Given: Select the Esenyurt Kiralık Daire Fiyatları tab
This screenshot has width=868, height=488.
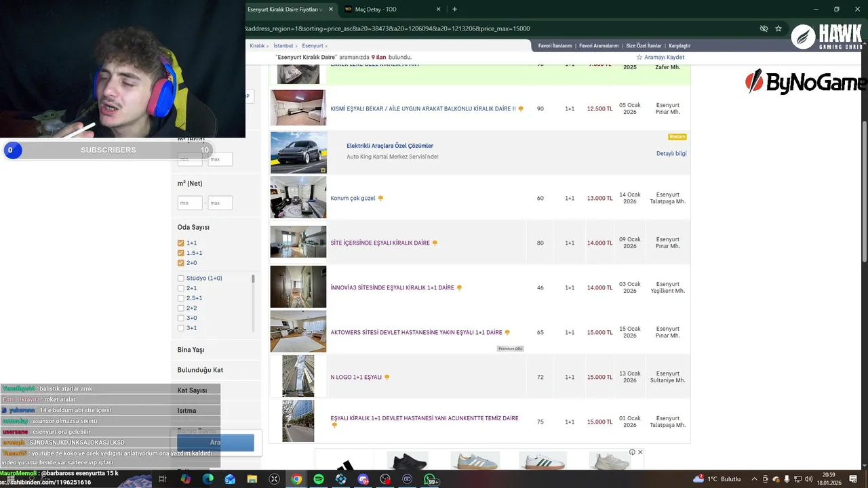Looking at the screenshot, I should coord(290,9).
